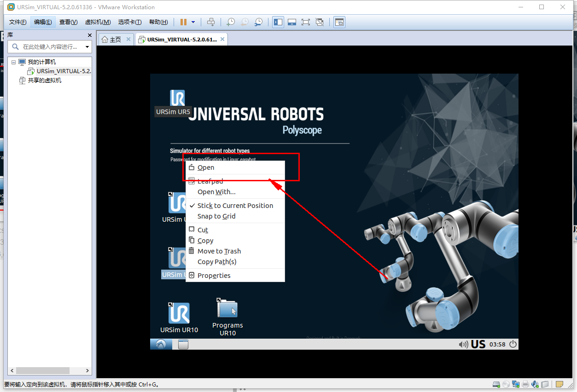
Task: Open the 编辑(E) menu
Action: tap(43, 22)
